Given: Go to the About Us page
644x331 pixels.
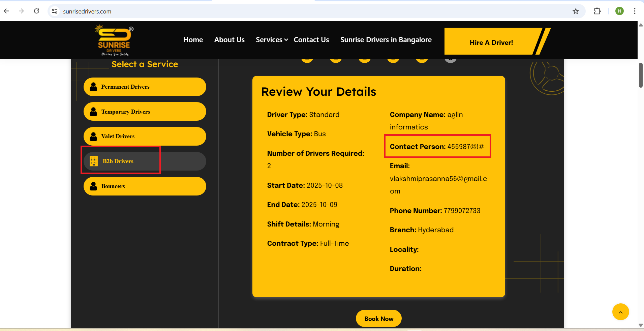Looking at the screenshot, I should tap(229, 40).
